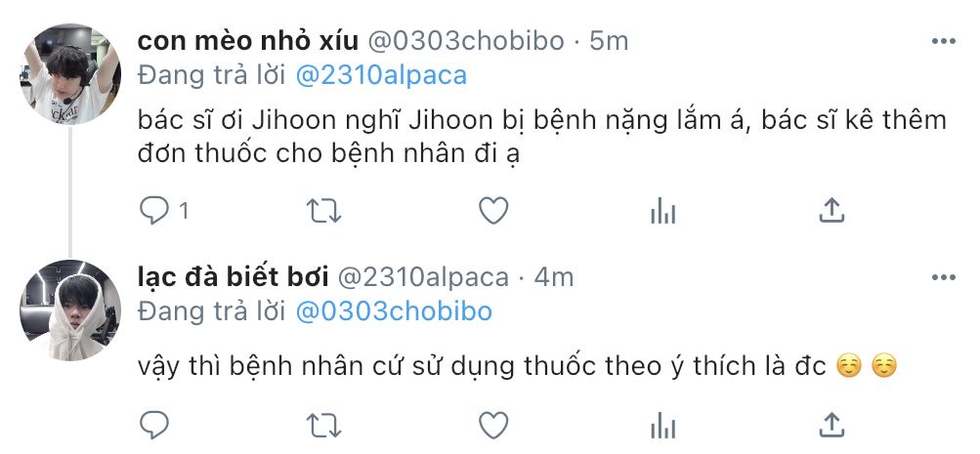
Task: Retweet the first tweet about Jihoon
Action: [323, 211]
